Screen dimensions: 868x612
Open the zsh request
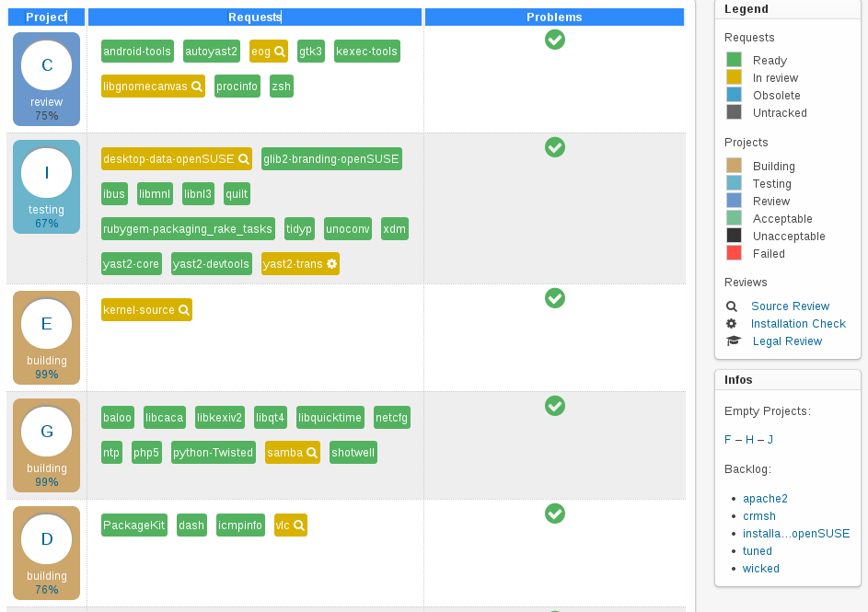point(282,87)
